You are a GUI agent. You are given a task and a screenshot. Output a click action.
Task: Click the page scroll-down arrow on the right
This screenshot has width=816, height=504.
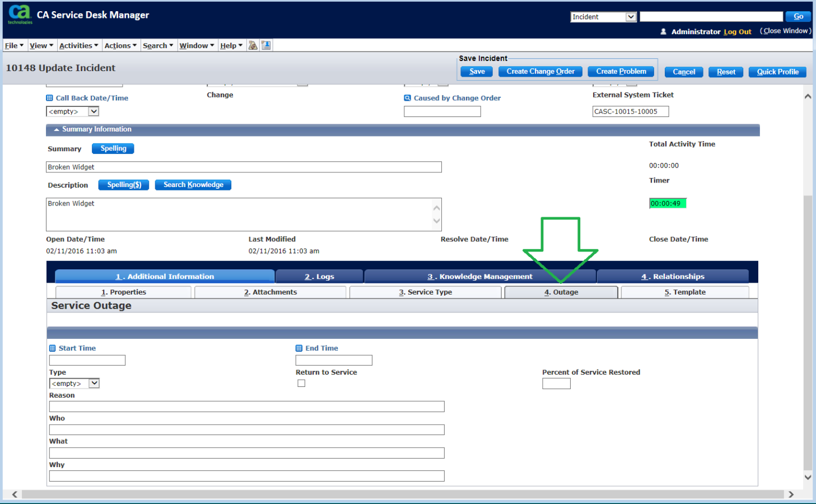(x=808, y=477)
